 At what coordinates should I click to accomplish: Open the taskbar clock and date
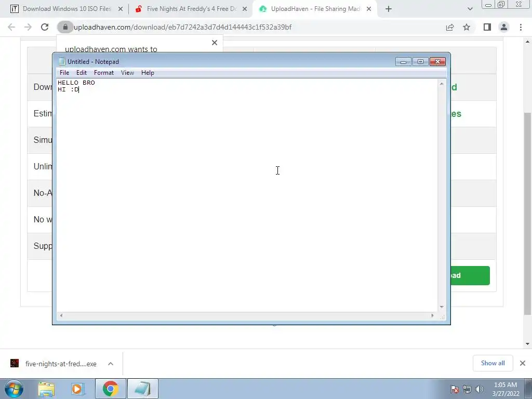[x=506, y=389]
